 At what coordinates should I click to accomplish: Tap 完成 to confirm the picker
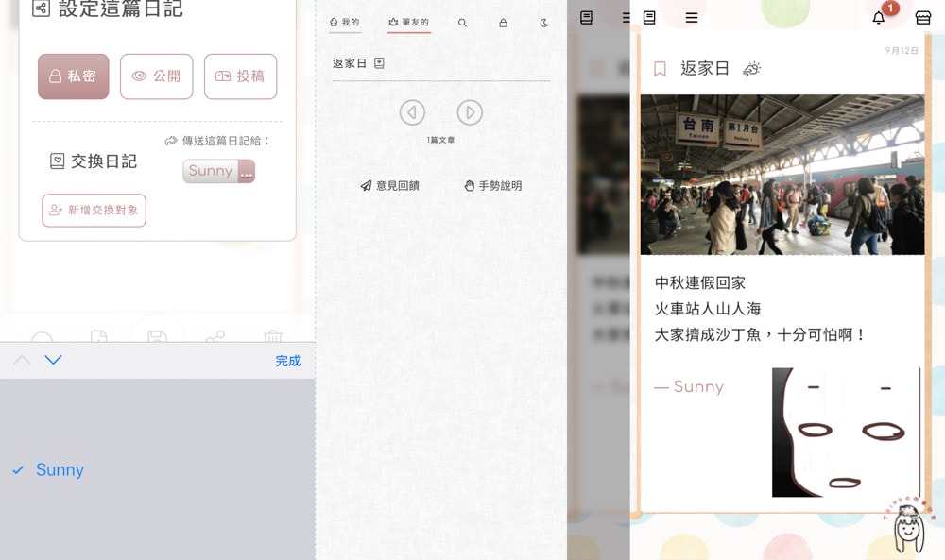(287, 361)
